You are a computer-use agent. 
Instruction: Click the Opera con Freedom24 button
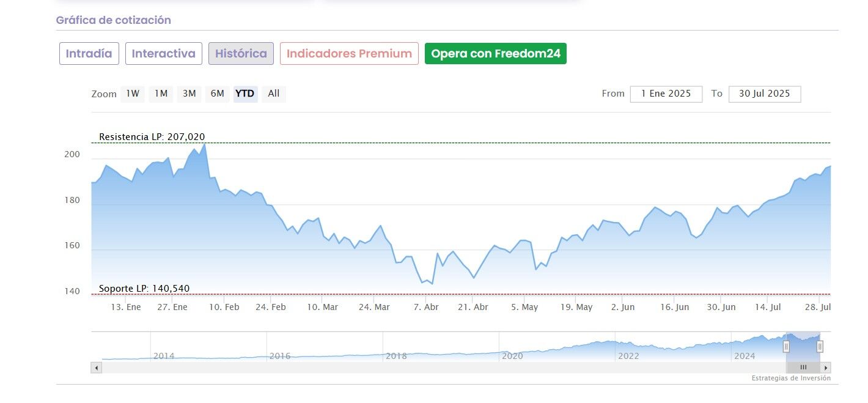pos(496,53)
